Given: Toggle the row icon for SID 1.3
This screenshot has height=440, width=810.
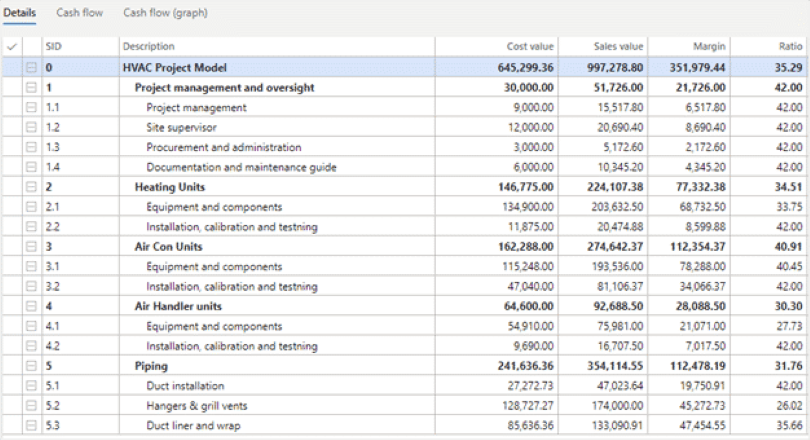Looking at the screenshot, I should [x=31, y=147].
